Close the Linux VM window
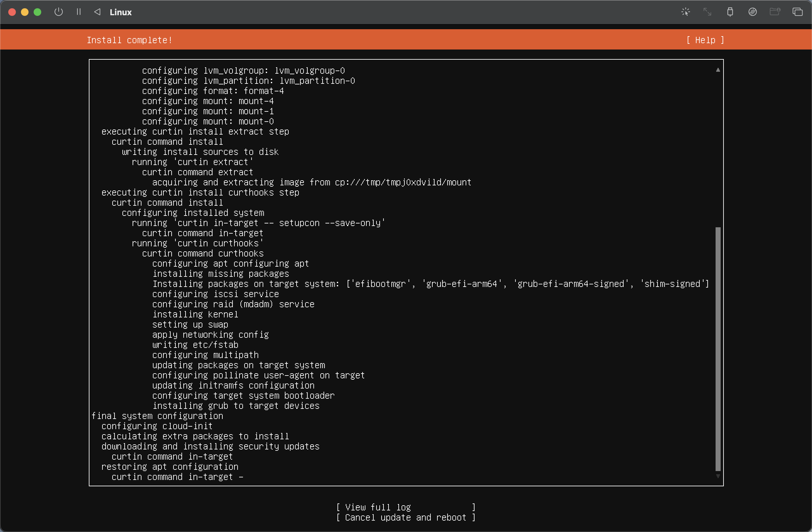Viewport: 812px width, 532px height. 12,12
